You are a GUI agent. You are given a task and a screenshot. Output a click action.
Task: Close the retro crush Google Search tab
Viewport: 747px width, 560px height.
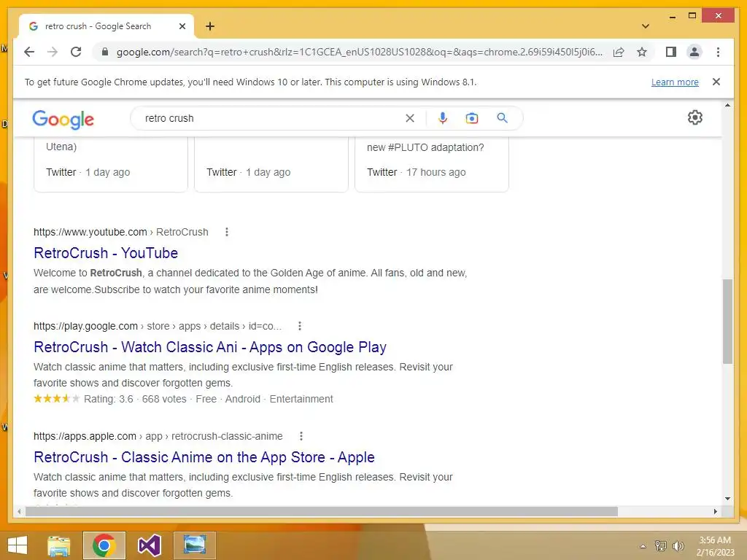[182, 26]
